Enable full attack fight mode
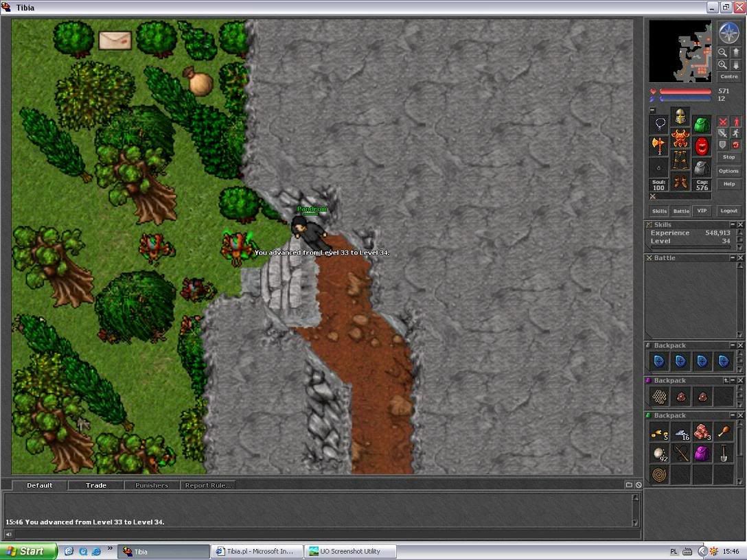Image resolution: width=747 pixels, height=560 pixels. point(723,121)
